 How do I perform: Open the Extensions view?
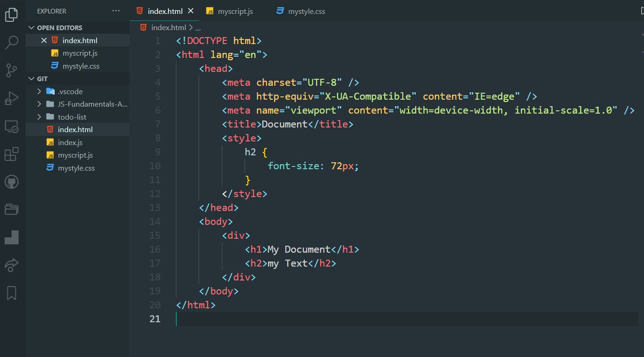click(x=11, y=153)
